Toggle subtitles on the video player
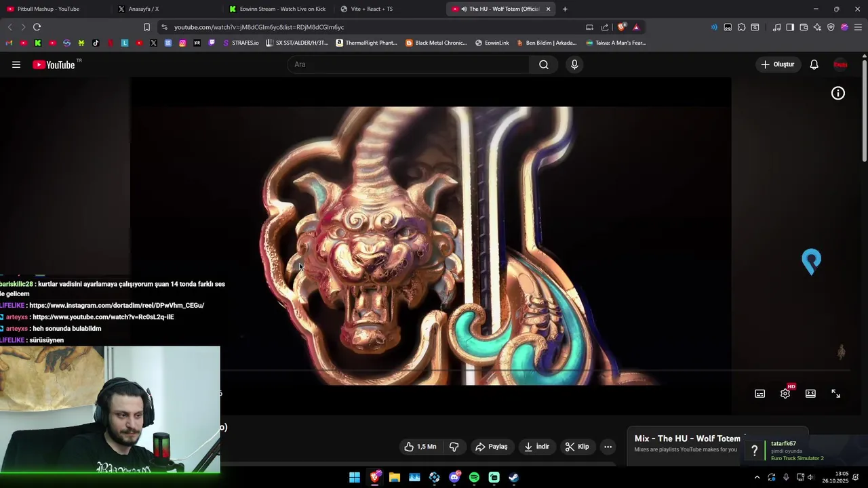Image resolution: width=868 pixels, height=488 pixels. tap(760, 394)
